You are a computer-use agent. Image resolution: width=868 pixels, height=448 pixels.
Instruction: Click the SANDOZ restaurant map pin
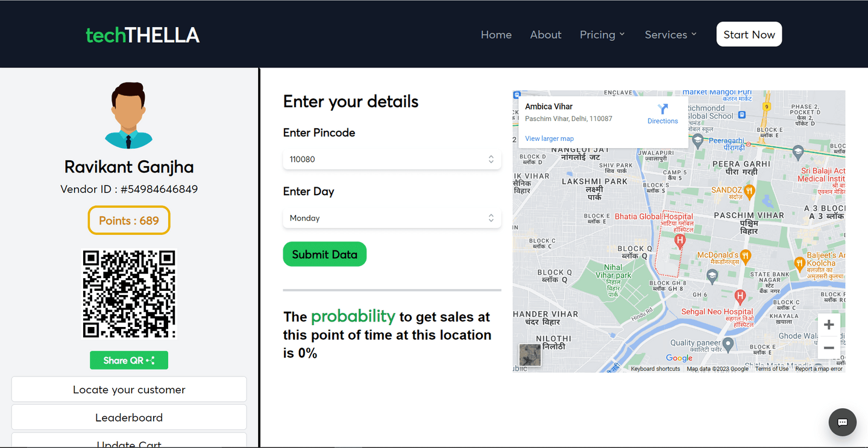(749, 191)
